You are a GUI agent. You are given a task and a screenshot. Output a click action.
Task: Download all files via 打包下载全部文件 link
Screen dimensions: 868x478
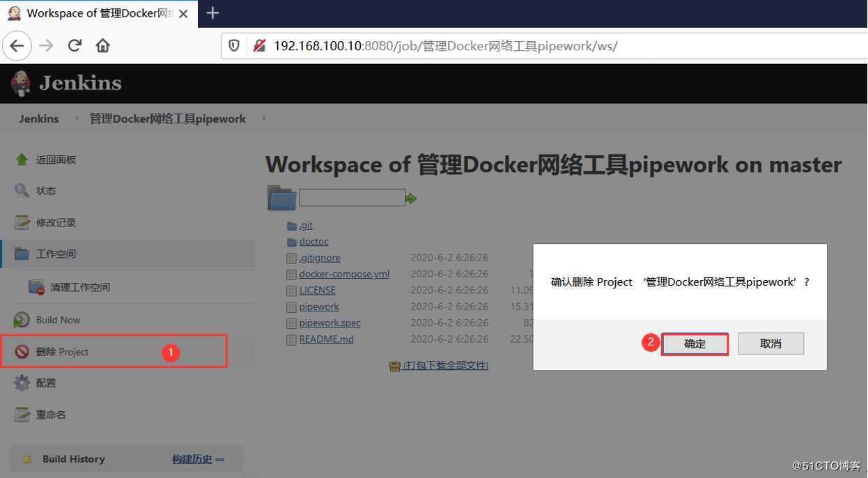[x=446, y=366]
